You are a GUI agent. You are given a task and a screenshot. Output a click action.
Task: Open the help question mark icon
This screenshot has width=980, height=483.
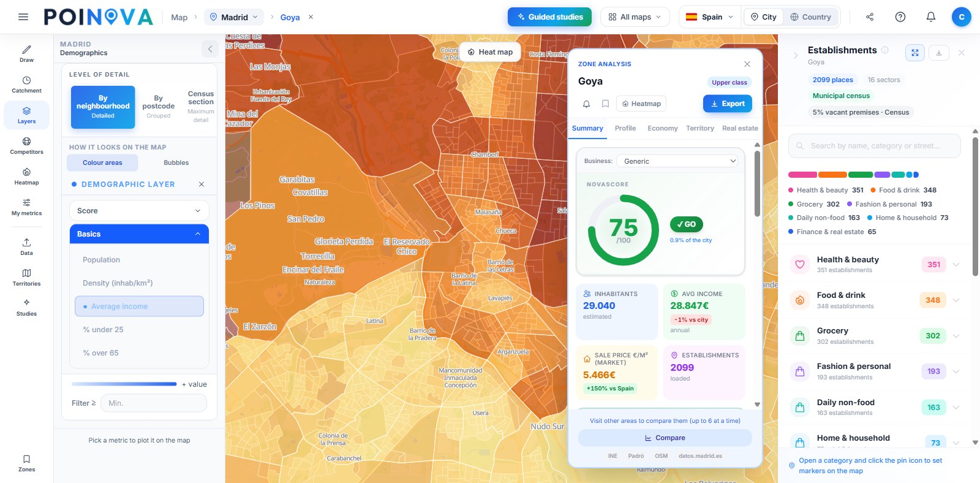[x=900, y=17]
